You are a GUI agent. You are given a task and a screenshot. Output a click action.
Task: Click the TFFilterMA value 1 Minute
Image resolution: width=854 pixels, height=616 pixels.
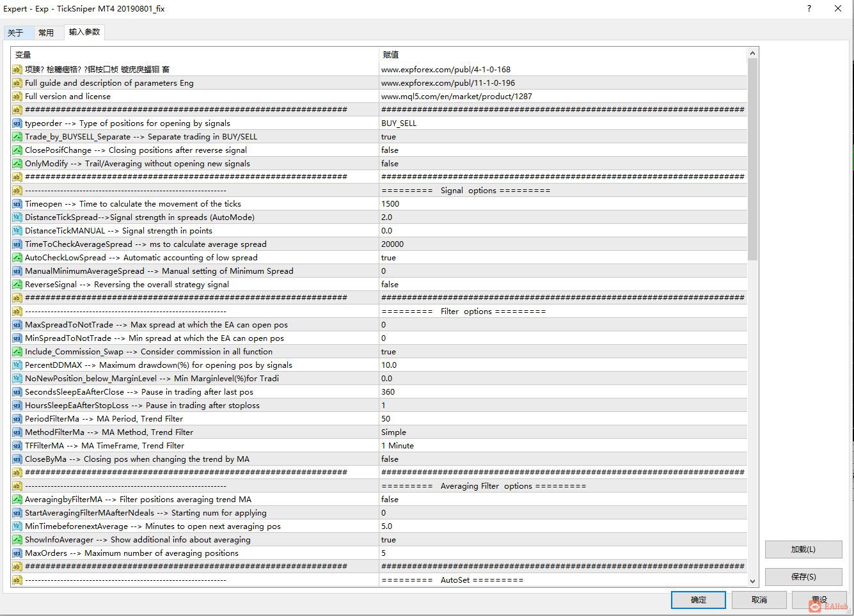pyautogui.click(x=398, y=446)
